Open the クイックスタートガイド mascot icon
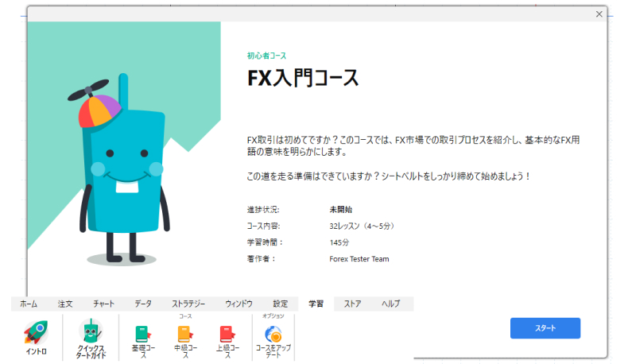Screen dimensions: 628x364 coord(91,332)
